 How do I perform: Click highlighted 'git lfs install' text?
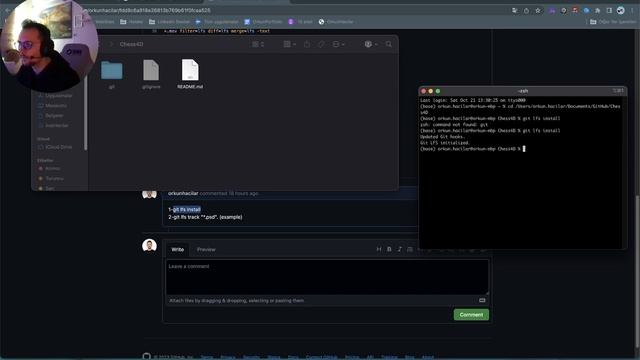click(x=187, y=209)
